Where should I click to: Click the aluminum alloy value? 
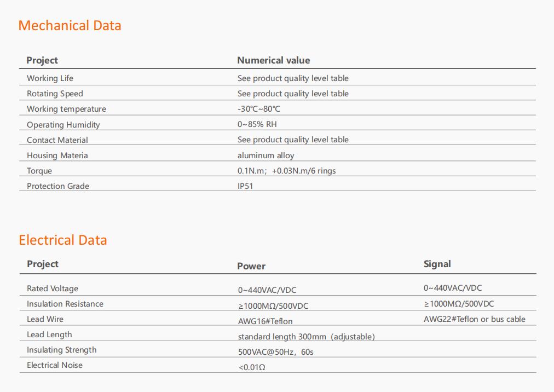click(x=266, y=155)
